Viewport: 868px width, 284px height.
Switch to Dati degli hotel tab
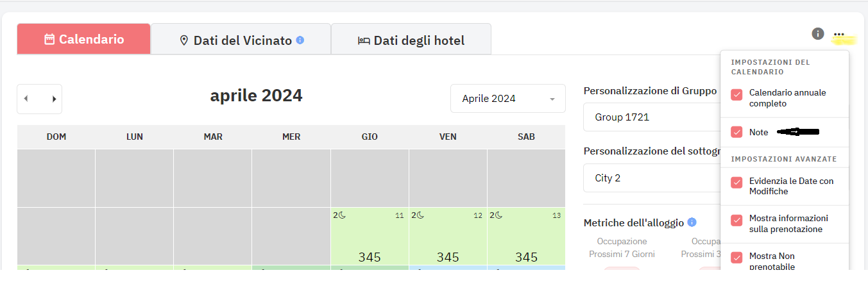coord(411,40)
